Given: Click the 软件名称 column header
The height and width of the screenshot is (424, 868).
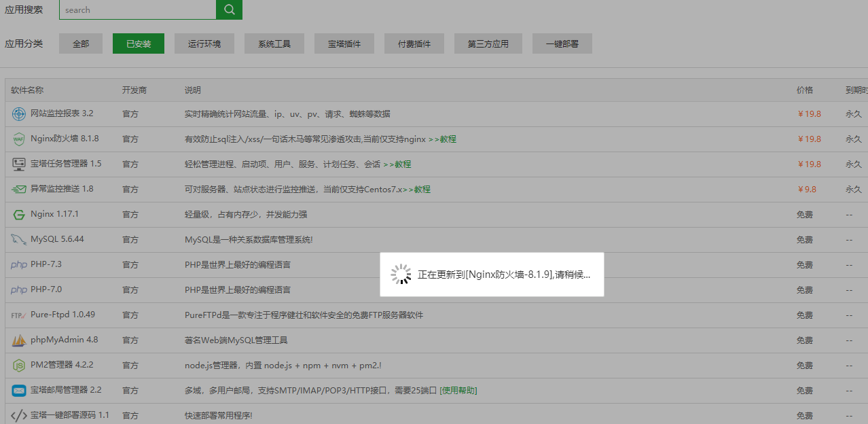Looking at the screenshot, I should click(x=27, y=90).
